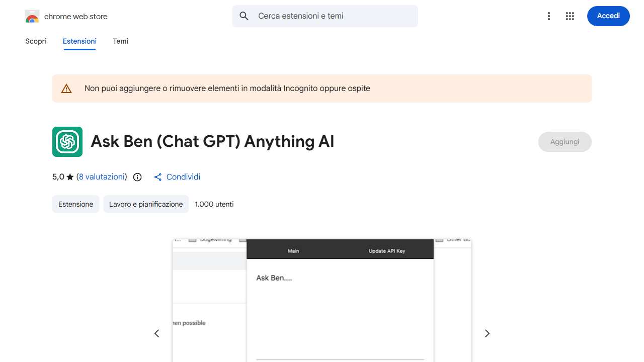This screenshot has width=644, height=362.
Task: Click the search magnifier icon
Action: [x=244, y=16]
